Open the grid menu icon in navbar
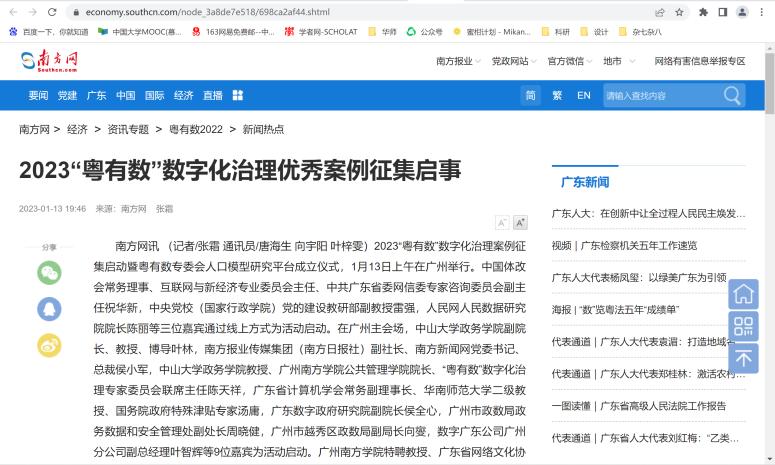Viewport: 775px width, 465px height. (238, 95)
